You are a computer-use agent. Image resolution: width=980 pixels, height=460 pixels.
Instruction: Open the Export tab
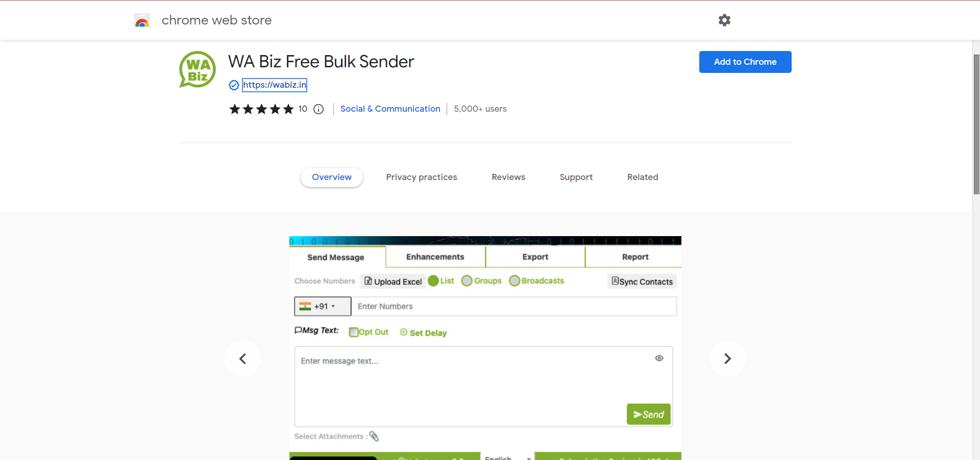535,257
